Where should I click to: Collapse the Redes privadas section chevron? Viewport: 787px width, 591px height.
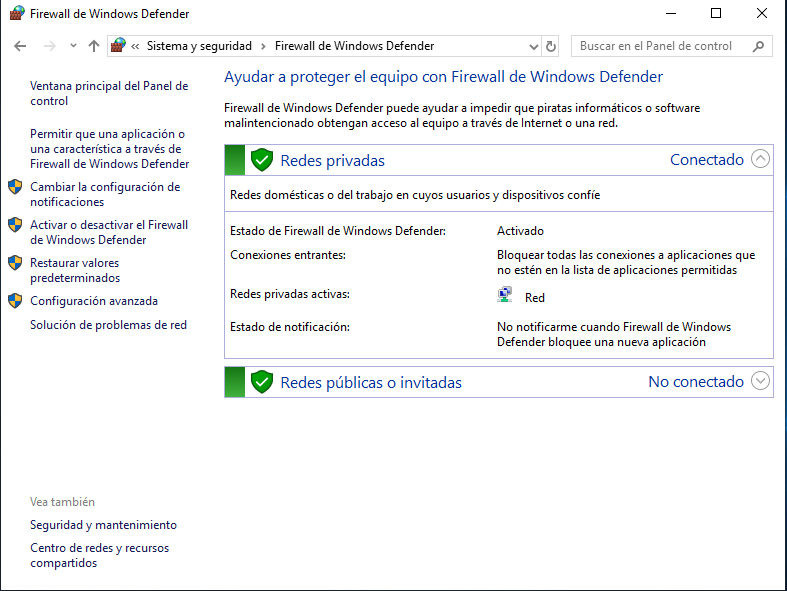coord(760,159)
